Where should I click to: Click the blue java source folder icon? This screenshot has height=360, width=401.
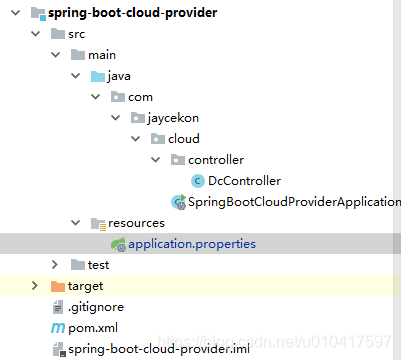coord(98,76)
